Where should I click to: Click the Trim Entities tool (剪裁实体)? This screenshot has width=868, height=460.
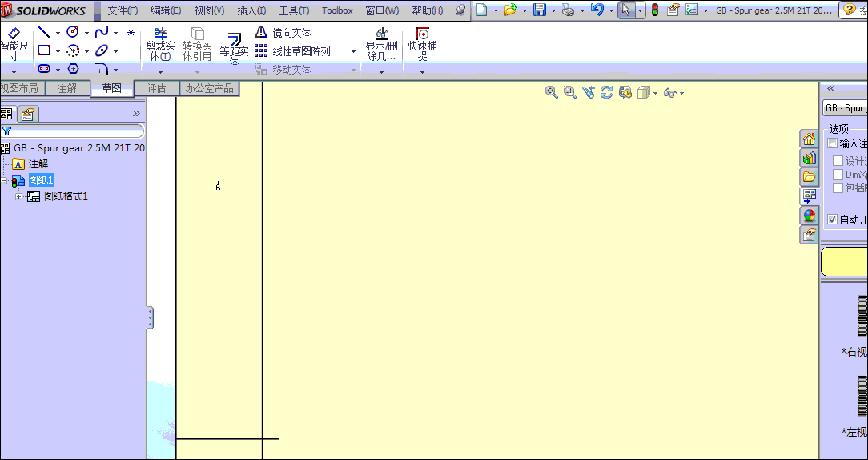point(160,44)
